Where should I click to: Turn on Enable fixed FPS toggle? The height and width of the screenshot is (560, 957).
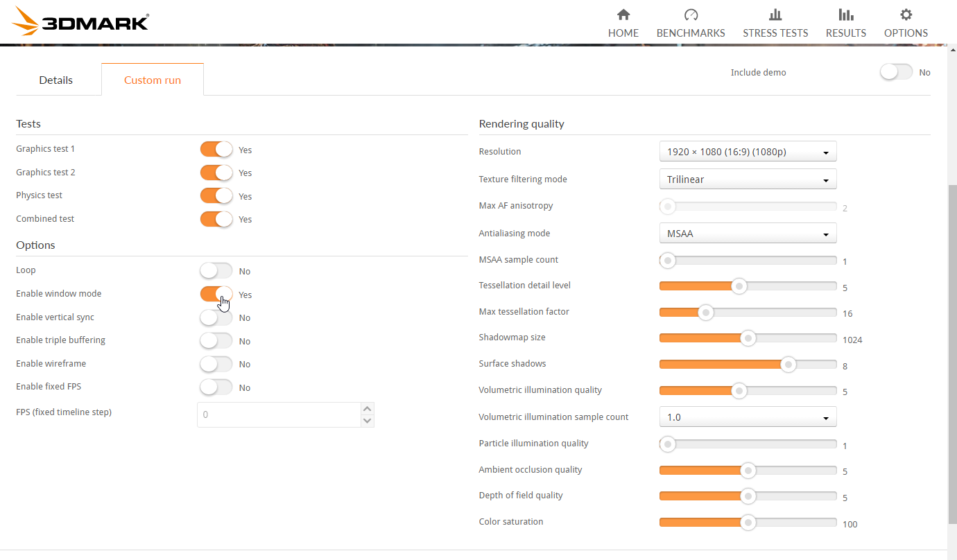click(x=216, y=387)
